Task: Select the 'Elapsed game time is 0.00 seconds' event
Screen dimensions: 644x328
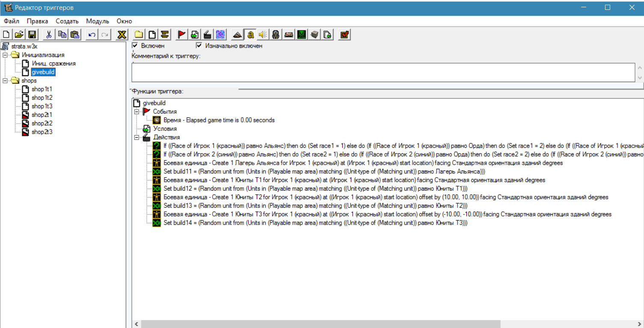Action: pos(219,120)
